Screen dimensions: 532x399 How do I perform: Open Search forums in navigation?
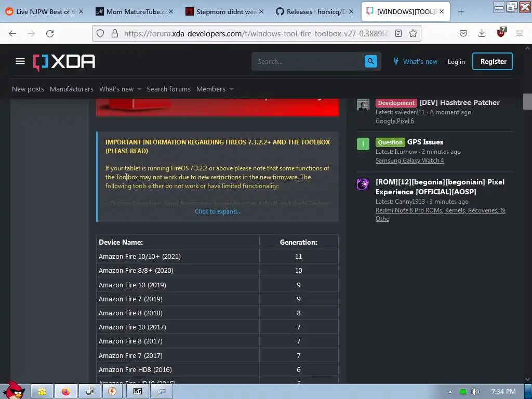pos(169,89)
